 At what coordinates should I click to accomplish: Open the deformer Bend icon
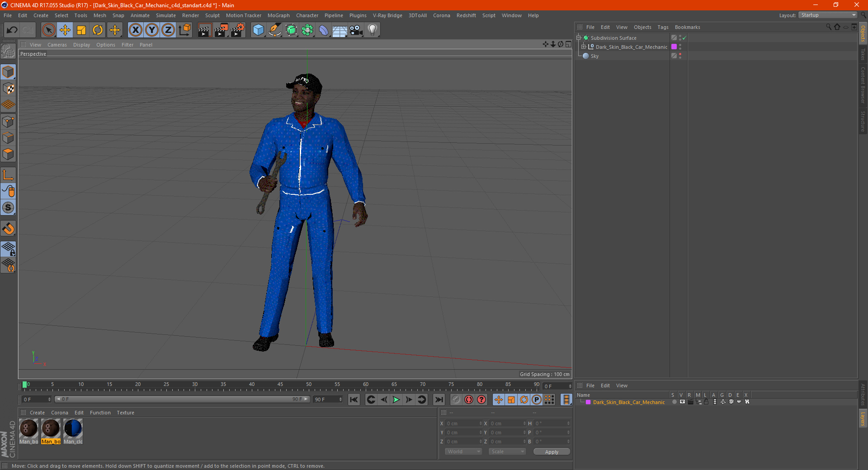[324, 30]
